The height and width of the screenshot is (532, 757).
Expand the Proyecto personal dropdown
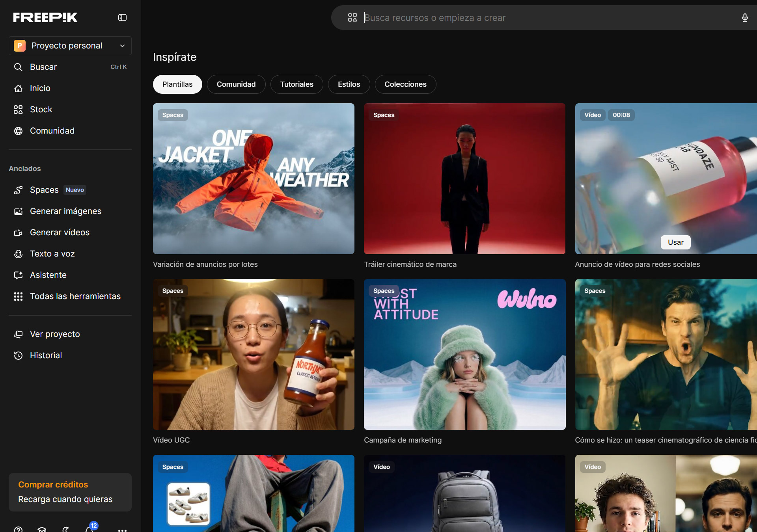[70, 46]
